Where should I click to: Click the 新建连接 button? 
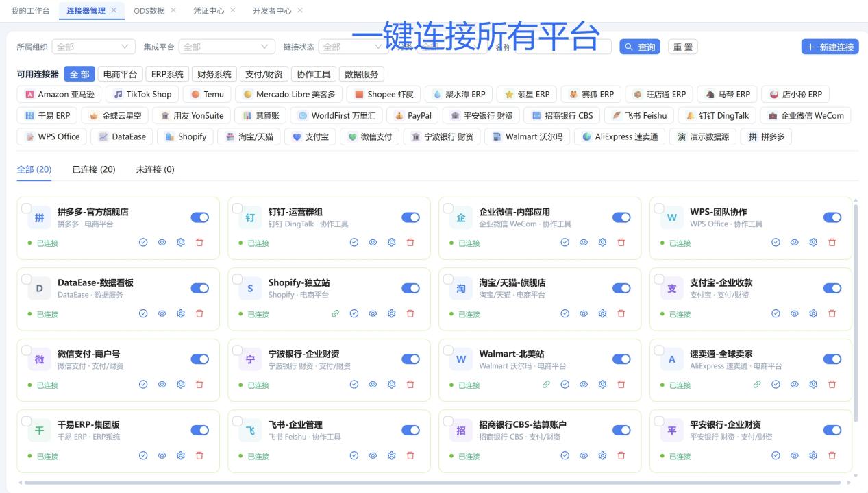click(x=830, y=47)
